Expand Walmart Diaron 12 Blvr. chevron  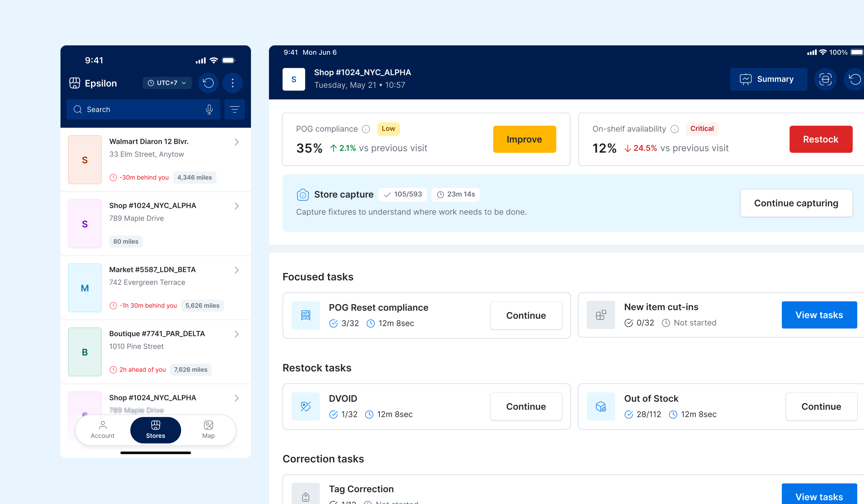click(237, 142)
